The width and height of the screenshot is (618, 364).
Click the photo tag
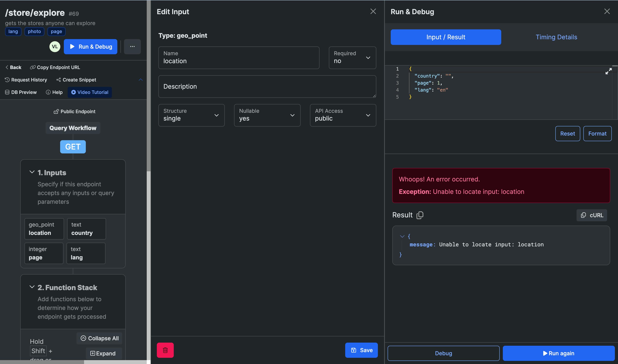[34, 31]
